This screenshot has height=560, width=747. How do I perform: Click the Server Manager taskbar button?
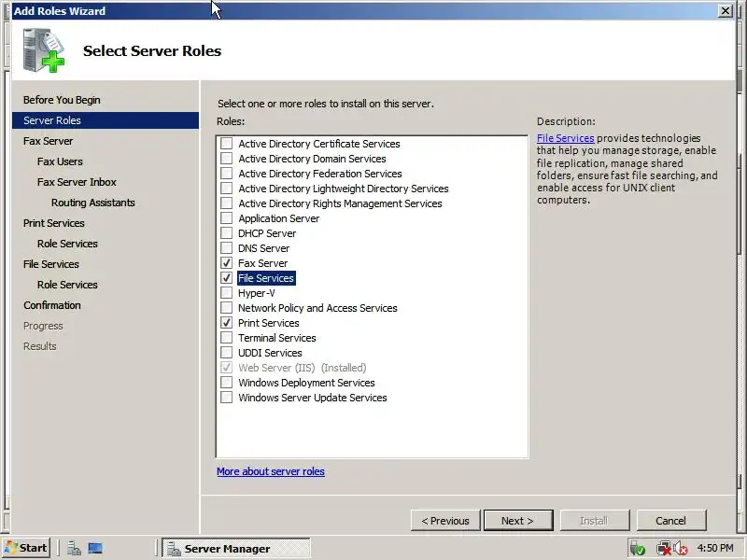[x=236, y=549]
